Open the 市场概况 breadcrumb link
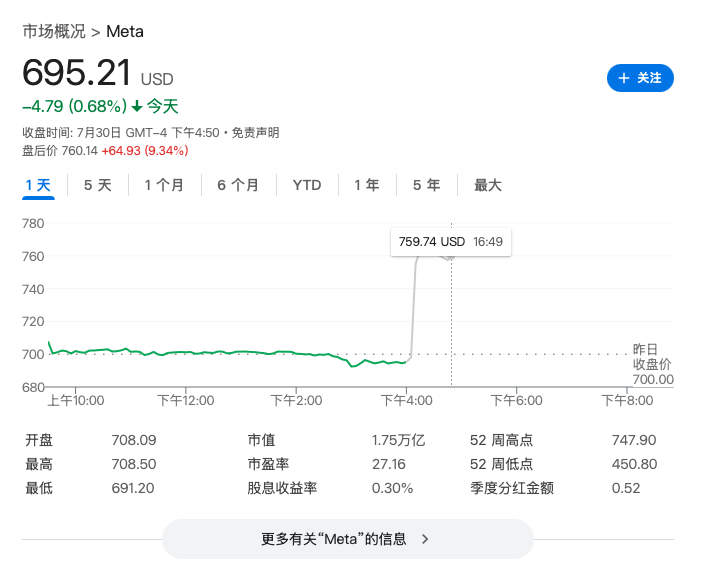Screen dimensions: 710x585 coord(54,31)
